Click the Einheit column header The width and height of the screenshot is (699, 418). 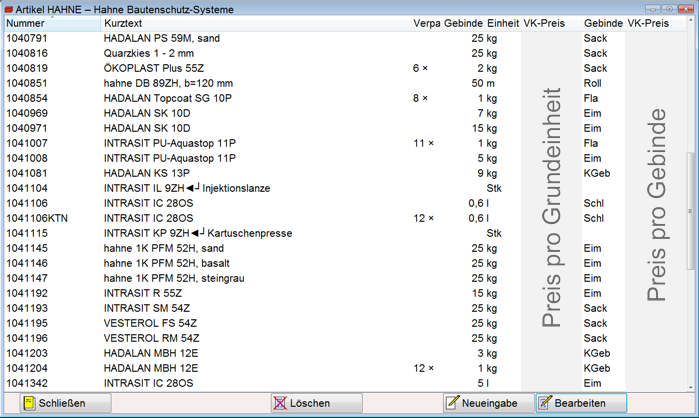click(x=503, y=24)
